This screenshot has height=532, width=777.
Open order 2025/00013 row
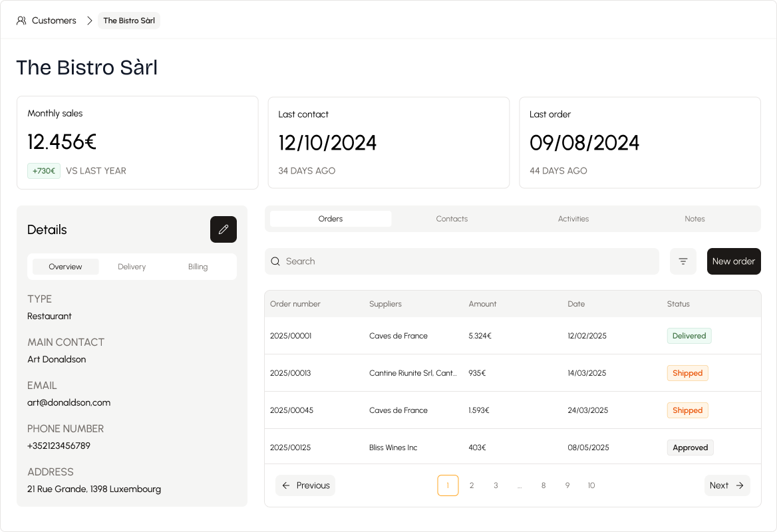pos(291,373)
